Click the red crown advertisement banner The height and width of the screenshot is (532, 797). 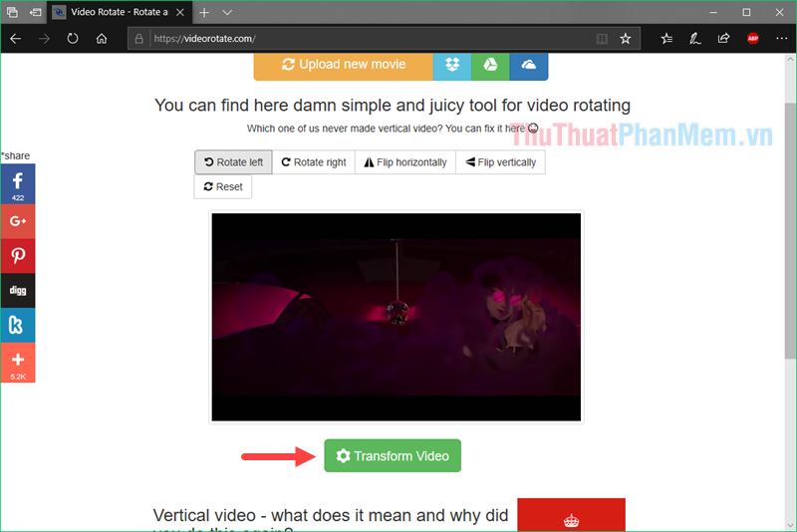coord(571,515)
